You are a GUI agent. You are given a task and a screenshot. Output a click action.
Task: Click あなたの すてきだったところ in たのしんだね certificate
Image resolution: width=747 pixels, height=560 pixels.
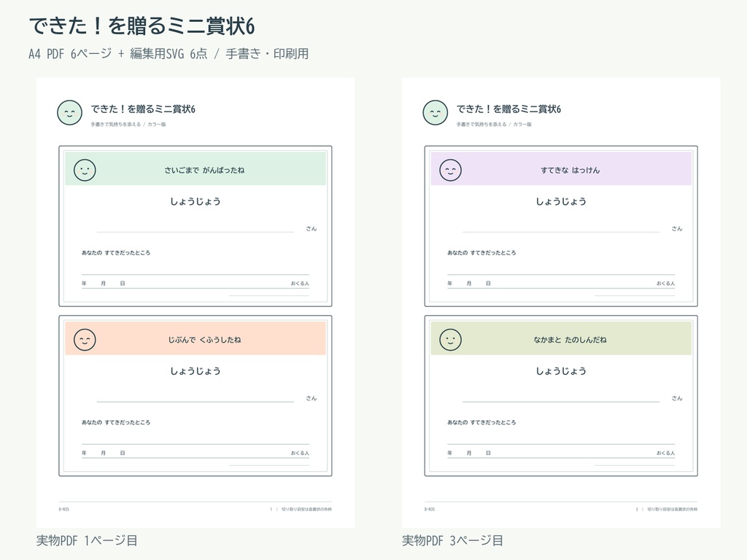(481, 422)
